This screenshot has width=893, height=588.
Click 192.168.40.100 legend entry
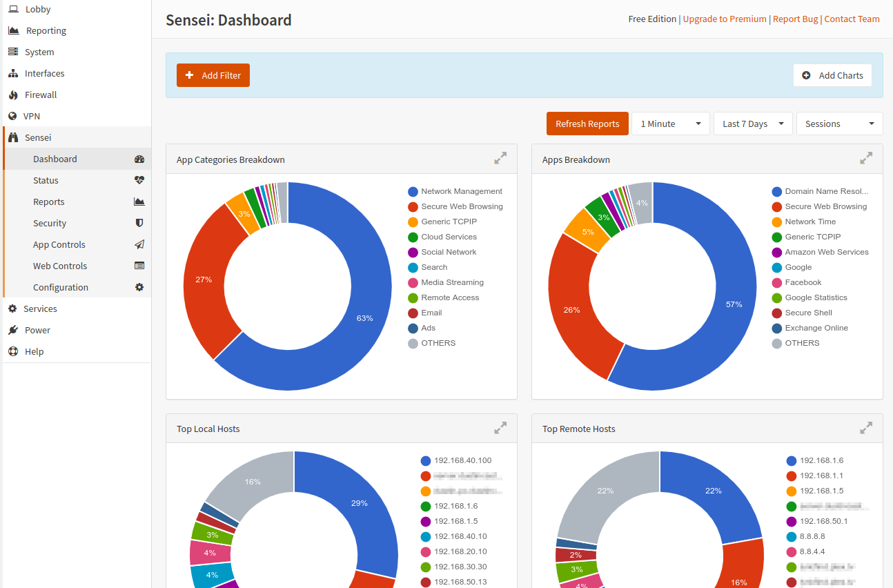click(455, 460)
